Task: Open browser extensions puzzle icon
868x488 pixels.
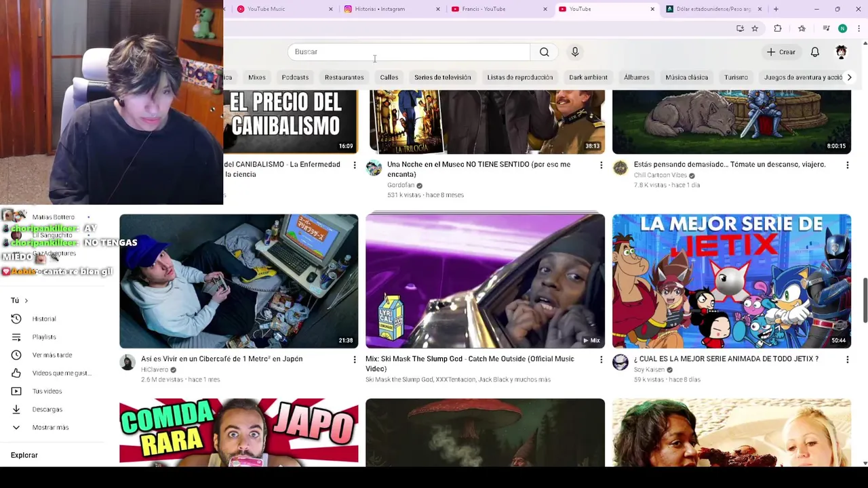Action: (778, 28)
